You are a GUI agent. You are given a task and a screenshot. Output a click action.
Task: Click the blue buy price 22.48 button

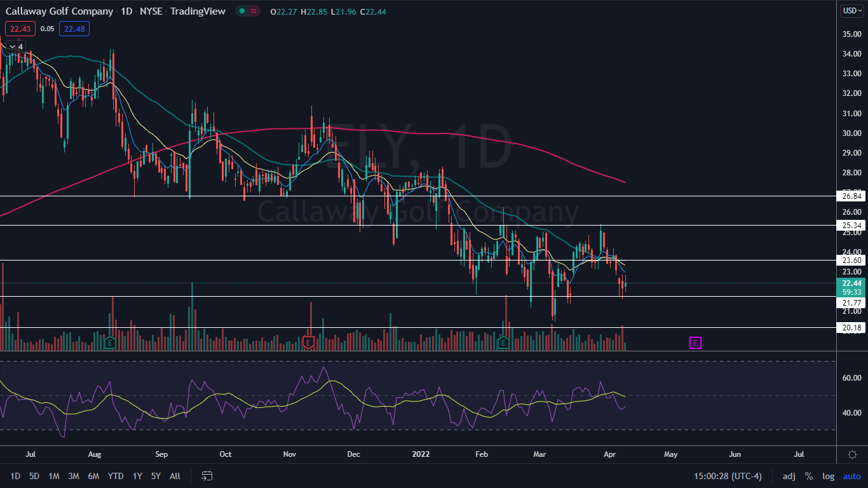tap(74, 28)
